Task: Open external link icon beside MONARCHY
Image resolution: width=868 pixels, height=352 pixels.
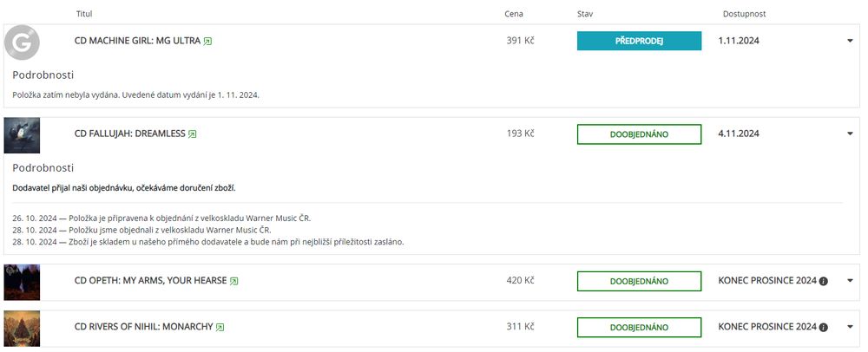Action: tap(220, 328)
